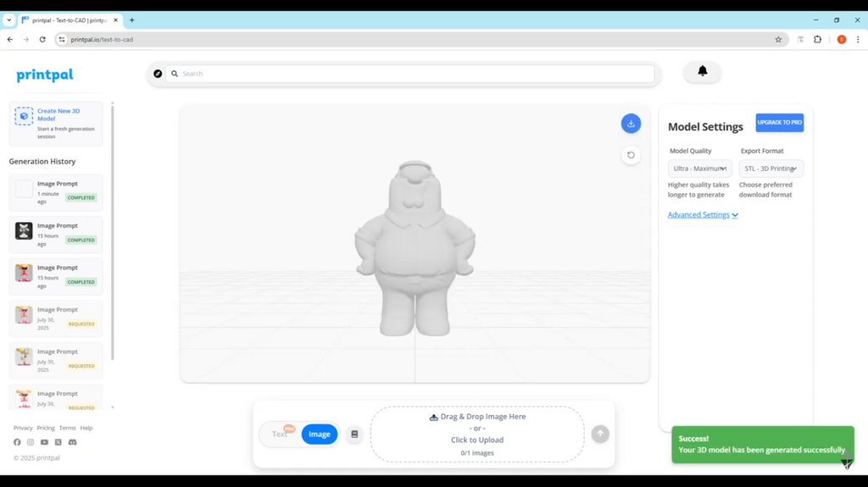Open the Model Quality dropdown
The image size is (868, 487).
pyautogui.click(x=699, y=169)
